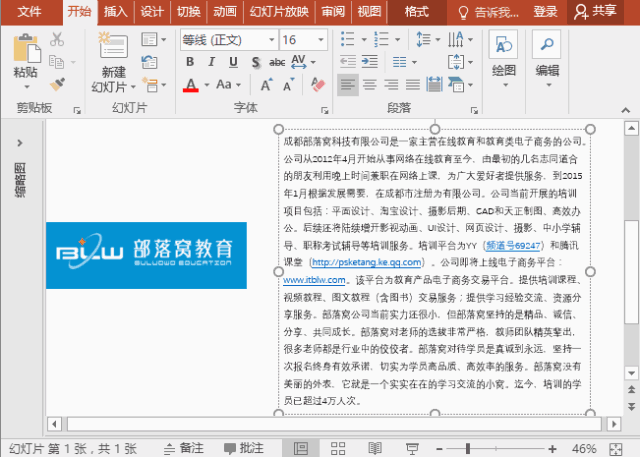Viewport: 640px width, 457px height.
Task: Click the 编辑 search icon
Action: (x=547, y=47)
